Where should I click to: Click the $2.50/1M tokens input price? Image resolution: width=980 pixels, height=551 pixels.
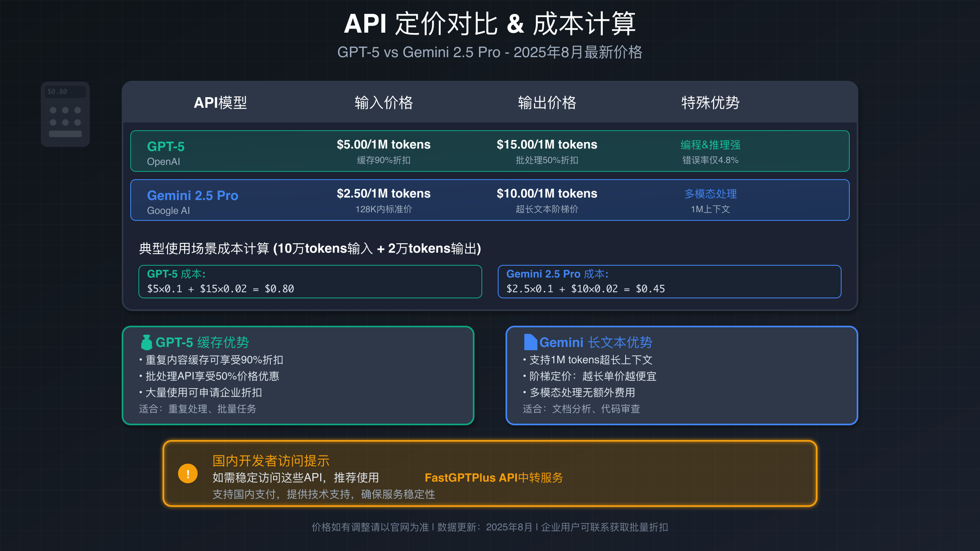[x=384, y=193]
